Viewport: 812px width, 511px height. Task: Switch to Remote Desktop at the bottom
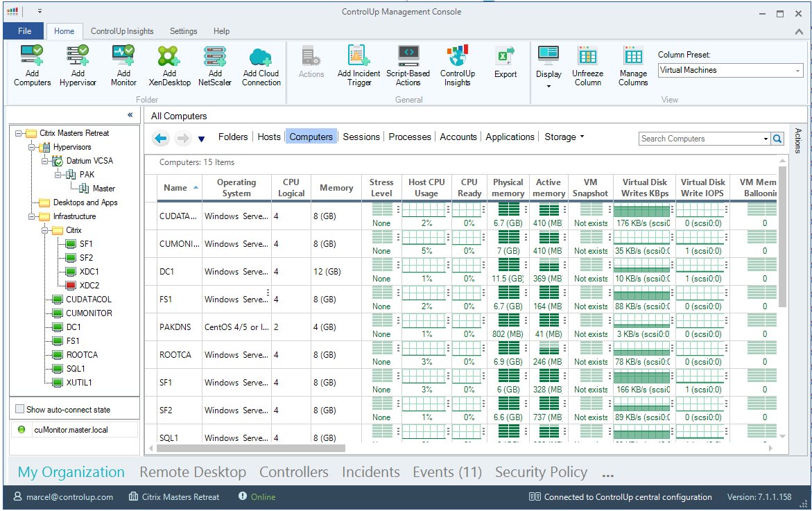tap(193, 472)
